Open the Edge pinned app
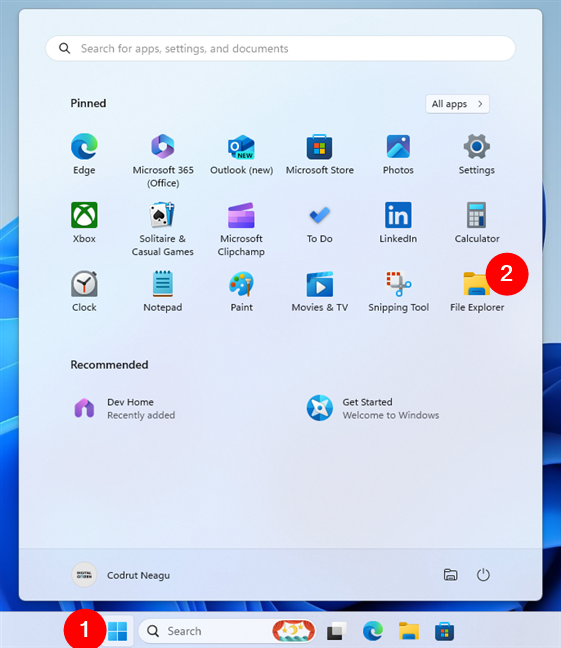 click(84, 154)
